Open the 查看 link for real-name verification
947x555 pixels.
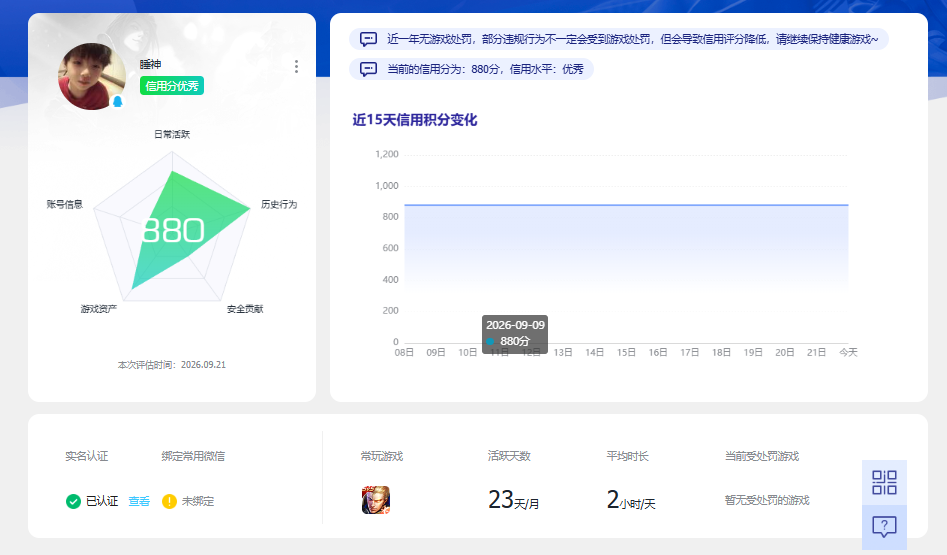click(x=139, y=501)
